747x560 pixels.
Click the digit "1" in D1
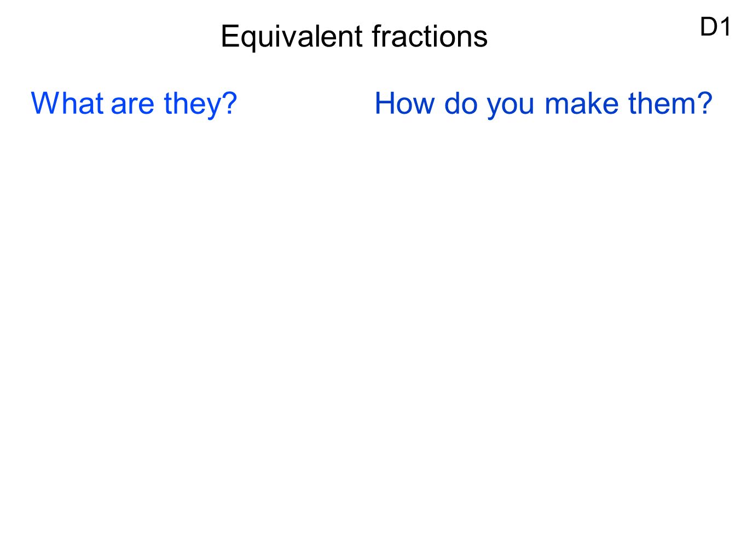pos(726,27)
